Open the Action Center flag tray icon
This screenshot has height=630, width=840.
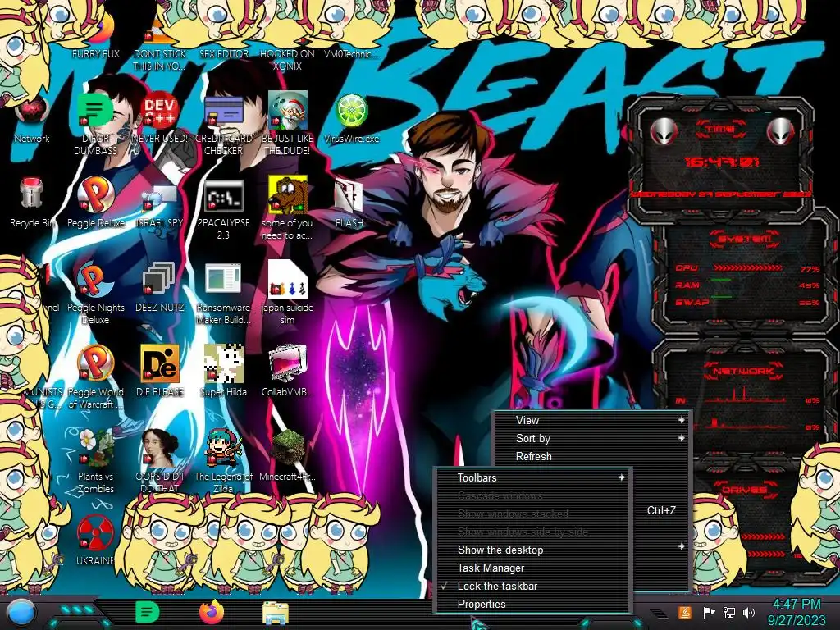pos(709,612)
